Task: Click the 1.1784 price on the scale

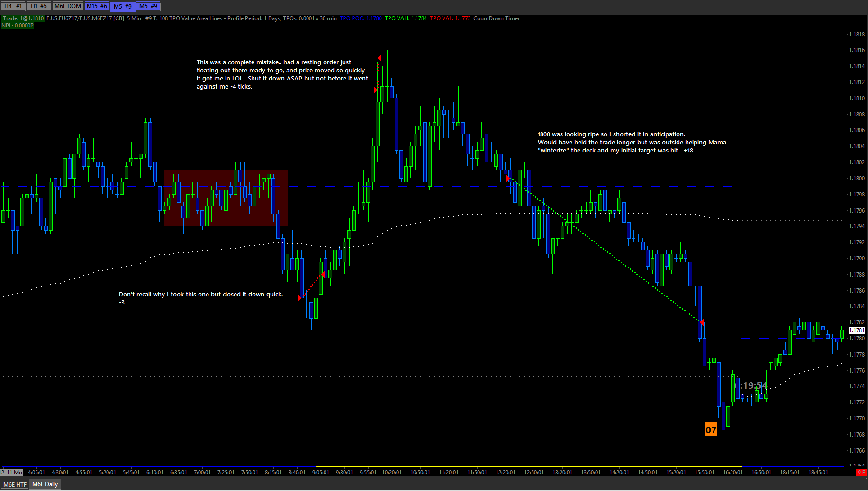Action: coord(857,306)
